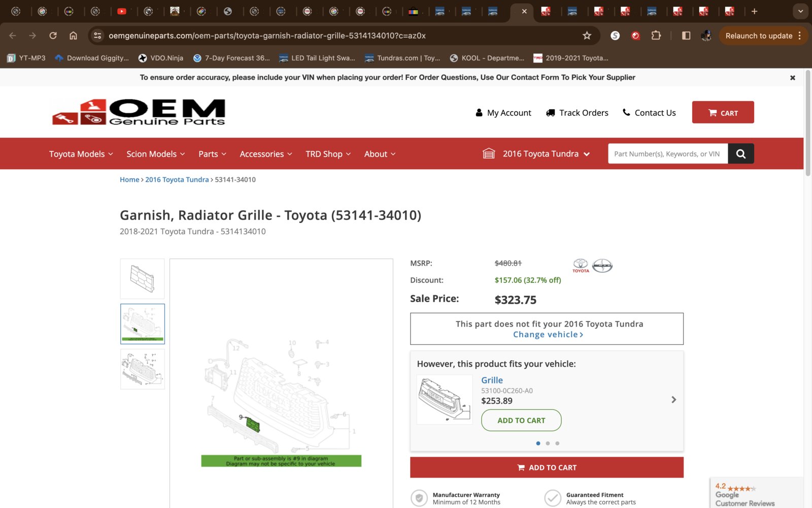Toggle the browser side panel icon
Viewport: 812px width, 508px height.
click(x=686, y=36)
